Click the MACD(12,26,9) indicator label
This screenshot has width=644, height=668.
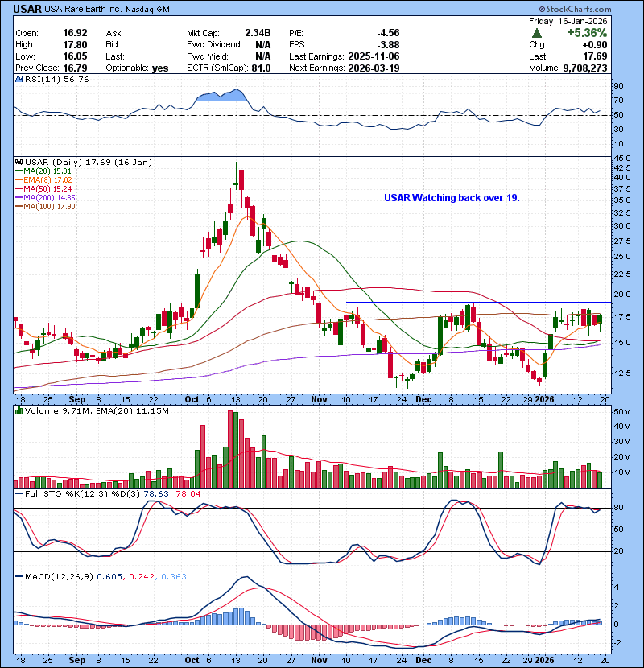point(59,576)
